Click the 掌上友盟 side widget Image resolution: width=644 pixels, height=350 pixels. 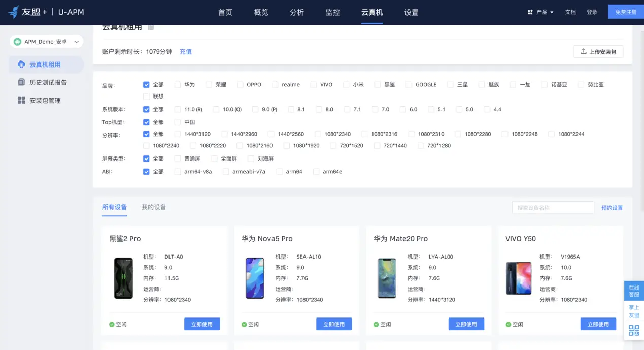click(634, 311)
